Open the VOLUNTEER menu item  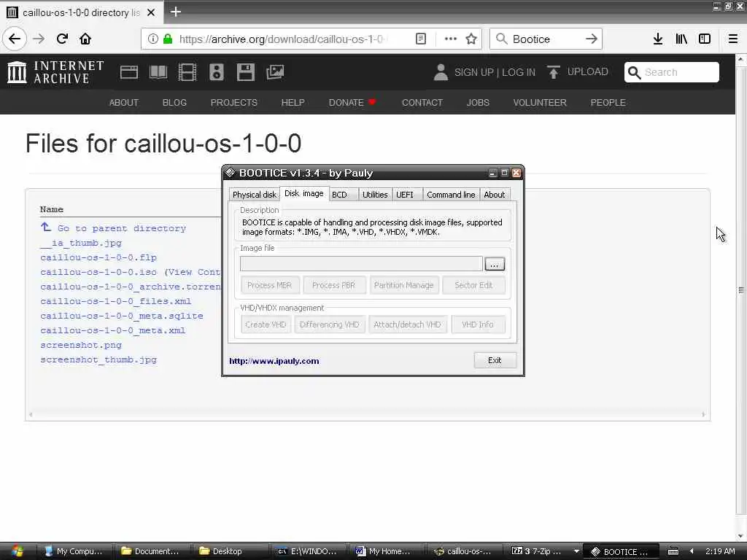tap(540, 102)
